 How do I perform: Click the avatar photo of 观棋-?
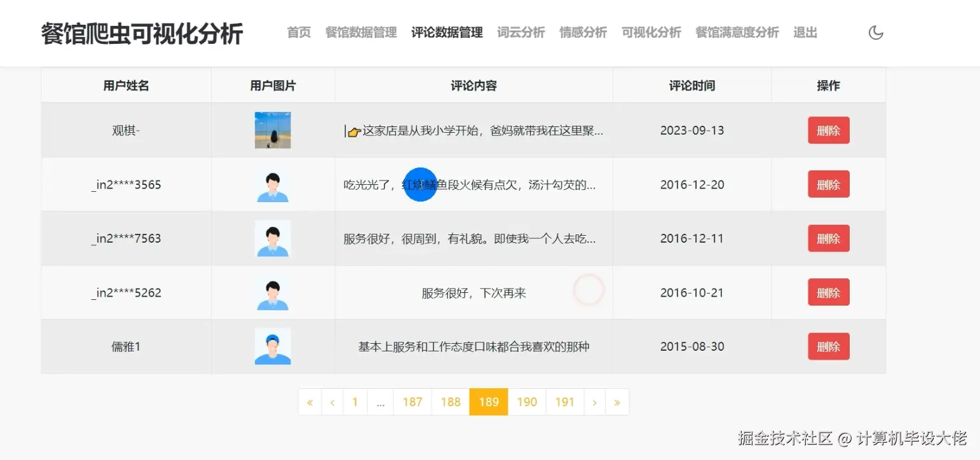[273, 130]
